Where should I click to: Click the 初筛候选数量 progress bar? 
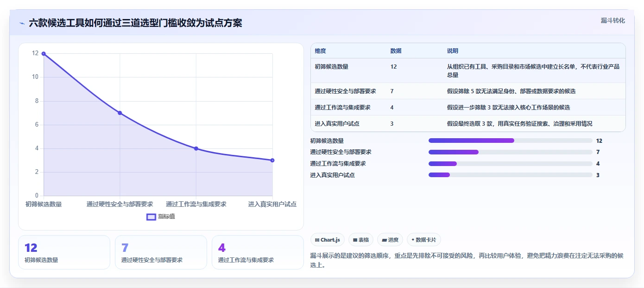[511, 141]
